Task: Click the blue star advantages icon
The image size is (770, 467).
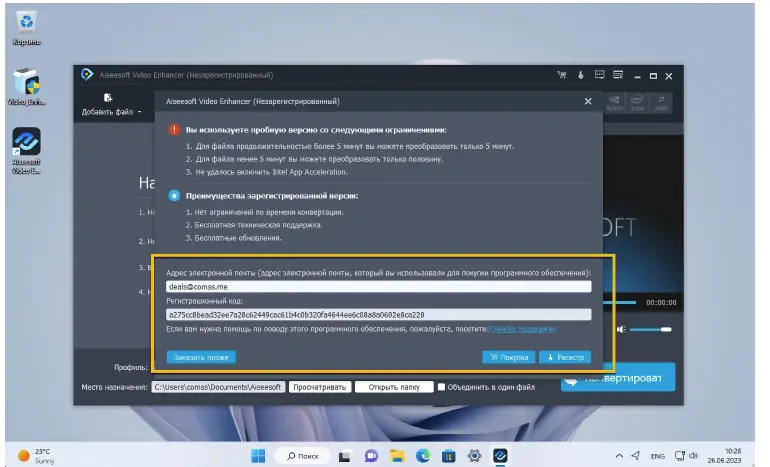Action: (x=174, y=195)
